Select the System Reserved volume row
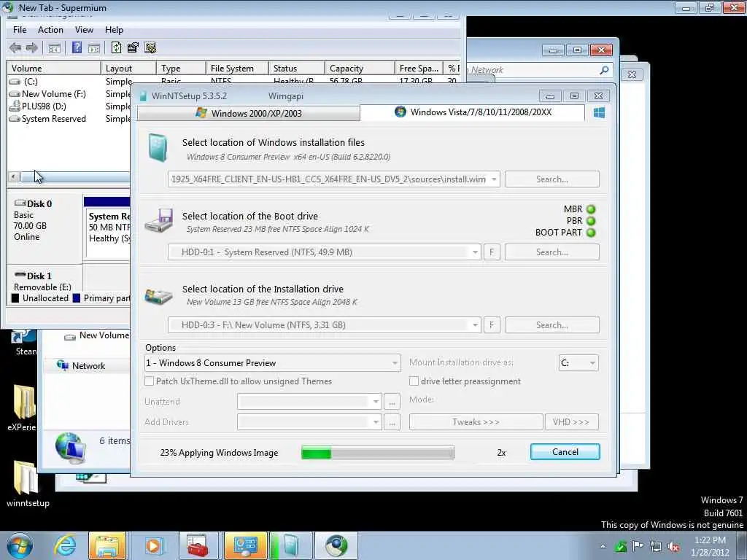747x560 pixels. pos(54,119)
